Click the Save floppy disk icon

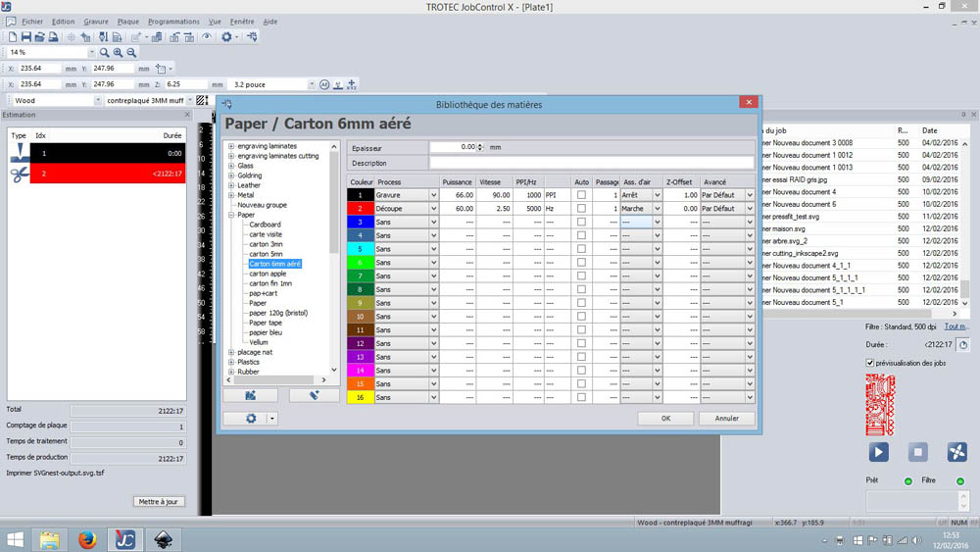[26, 37]
